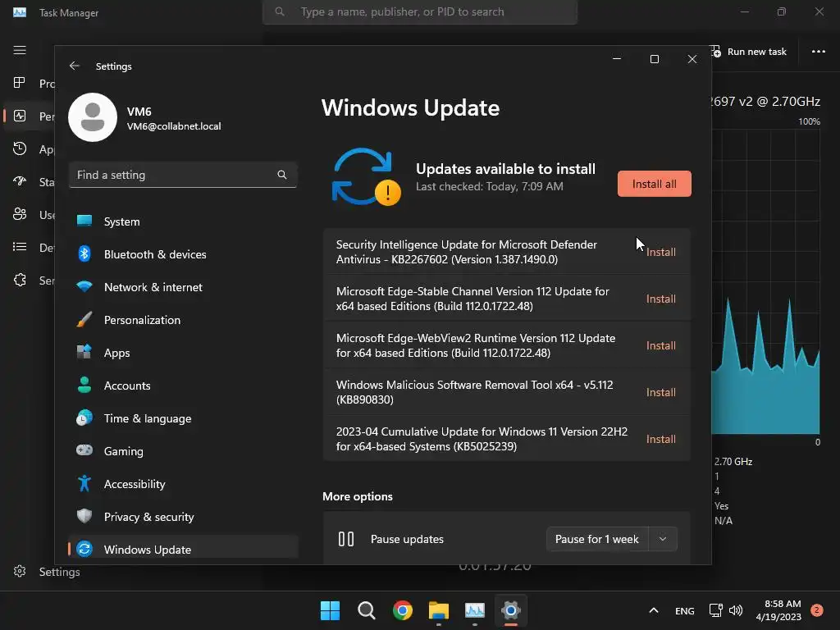Viewport: 840px width, 630px height.
Task: Launch Google Chrome from taskbar
Action: (402, 610)
